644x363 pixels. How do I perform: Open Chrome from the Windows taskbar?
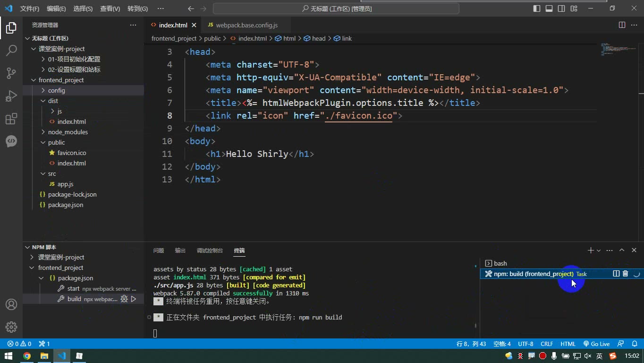pyautogui.click(x=27, y=356)
